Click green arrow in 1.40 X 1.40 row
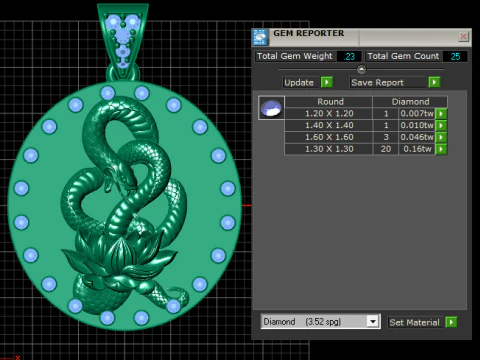This screenshot has height=360, width=480. click(441, 126)
